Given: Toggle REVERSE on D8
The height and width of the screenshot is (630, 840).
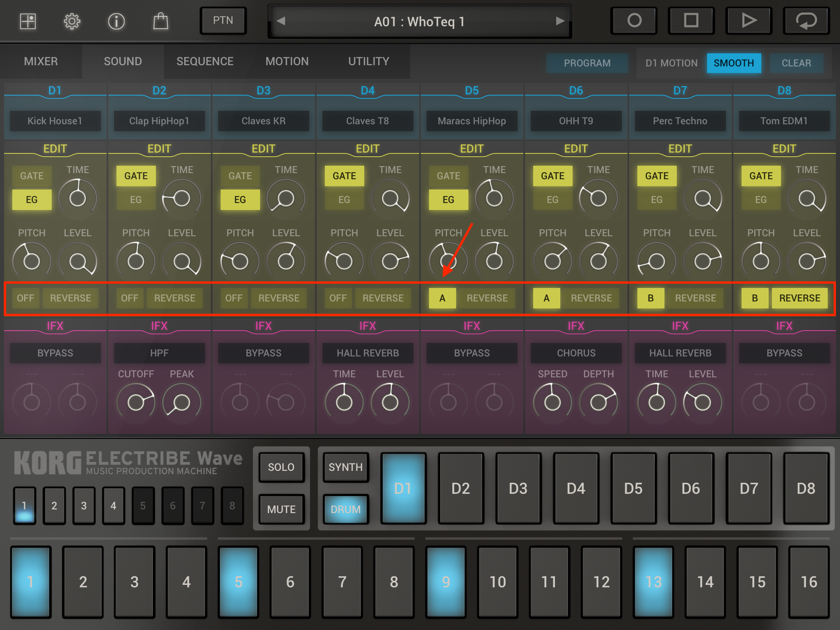Looking at the screenshot, I should (800, 298).
